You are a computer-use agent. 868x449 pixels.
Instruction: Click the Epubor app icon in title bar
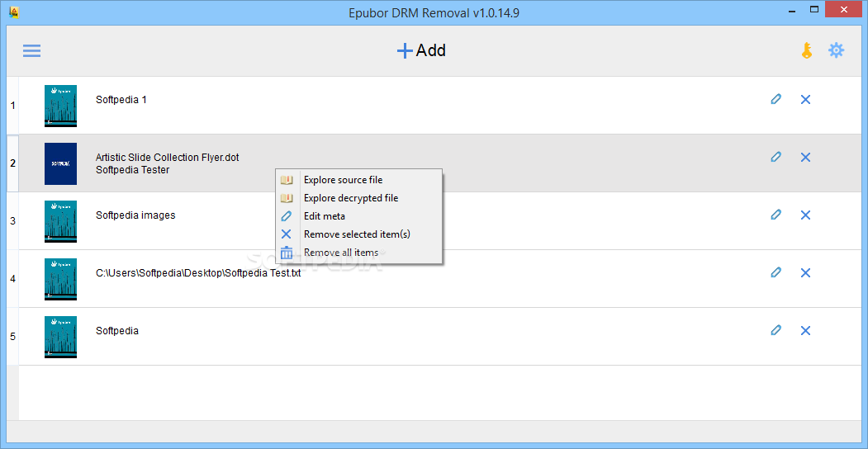tap(13, 12)
